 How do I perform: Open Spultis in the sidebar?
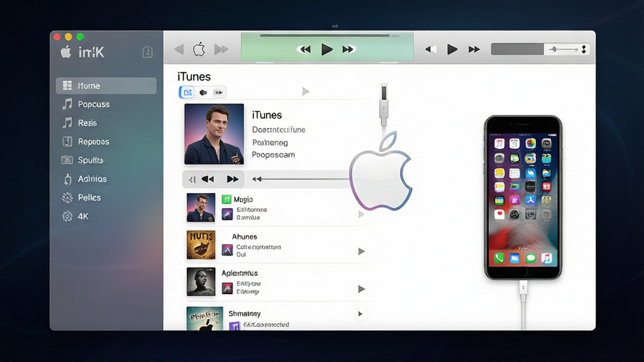click(91, 160)
